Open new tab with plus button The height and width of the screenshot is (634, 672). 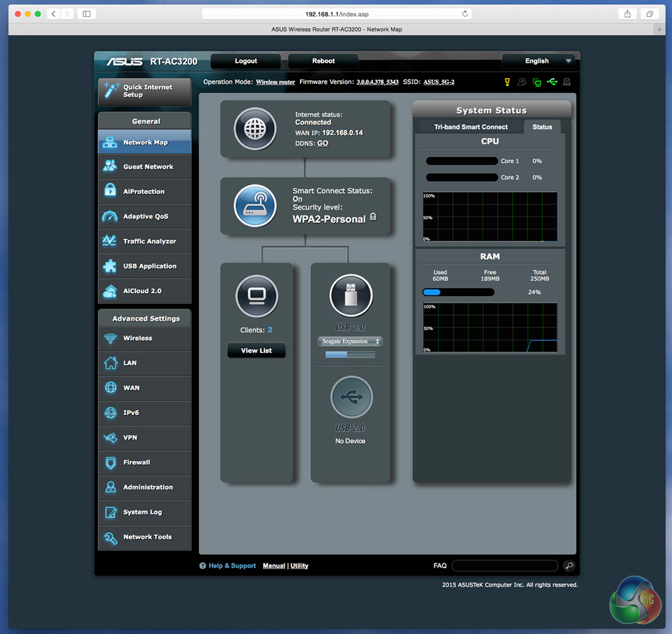(659, 29)
